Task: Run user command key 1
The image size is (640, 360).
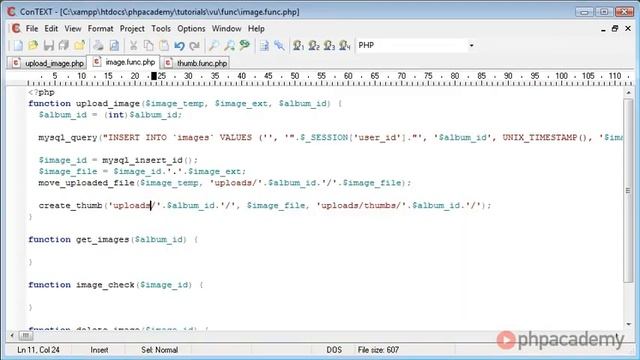Action: (298, 45)
